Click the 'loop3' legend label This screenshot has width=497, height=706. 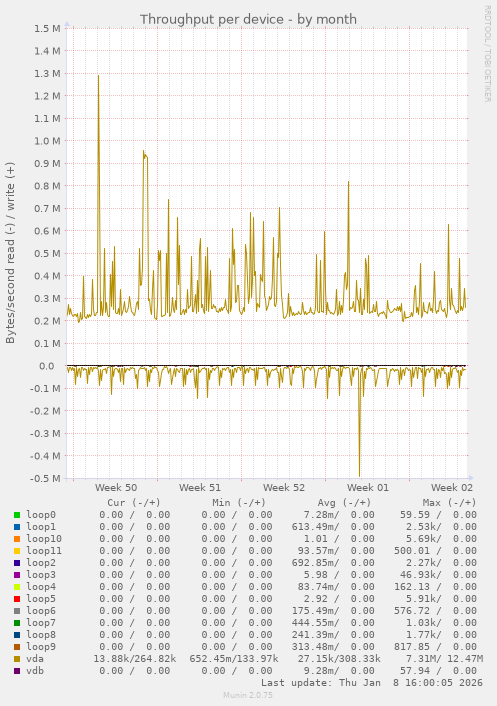[x=41, y=575]
